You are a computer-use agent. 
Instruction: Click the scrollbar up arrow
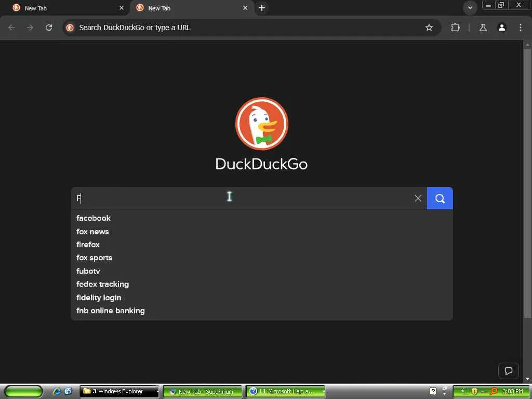pos(528,44)
